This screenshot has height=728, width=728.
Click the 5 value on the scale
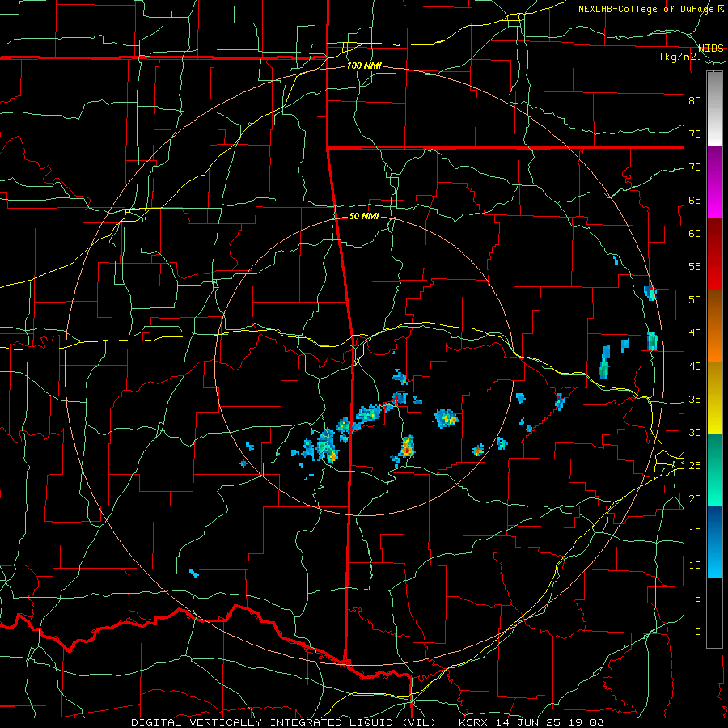tap(698, 599)
